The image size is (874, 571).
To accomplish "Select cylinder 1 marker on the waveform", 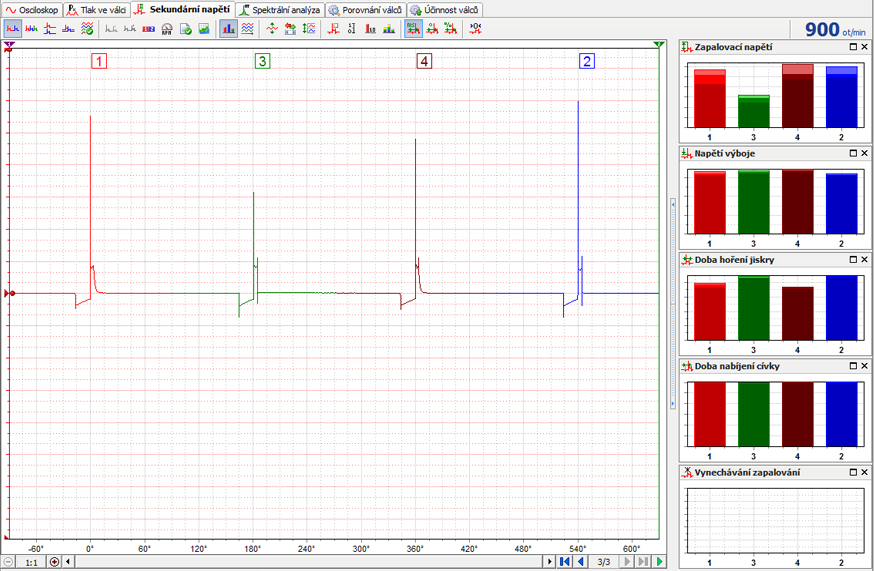I will 99,61.
